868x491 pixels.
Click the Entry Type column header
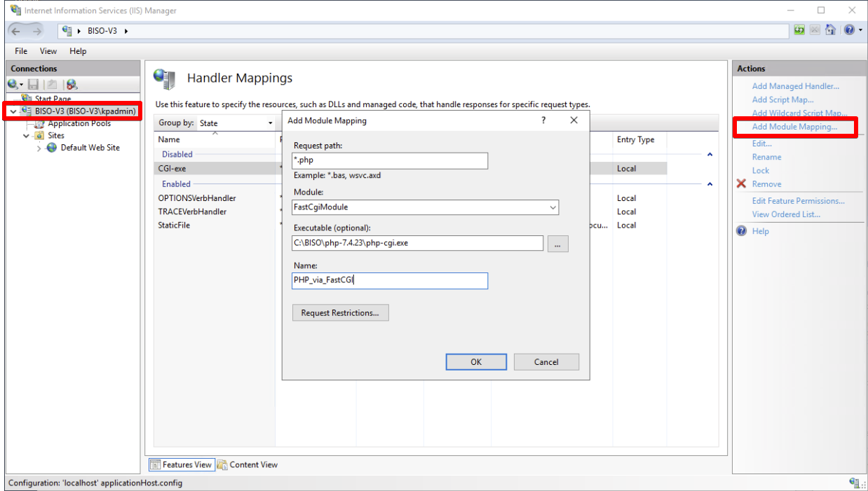click(639, 139)
